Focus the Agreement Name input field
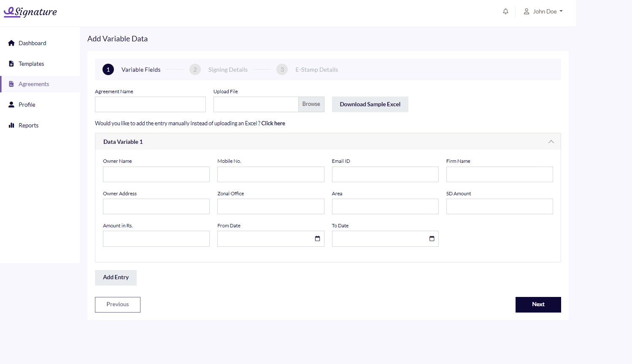The height and width of the screenshot is (364, 632). click(150, 105)
